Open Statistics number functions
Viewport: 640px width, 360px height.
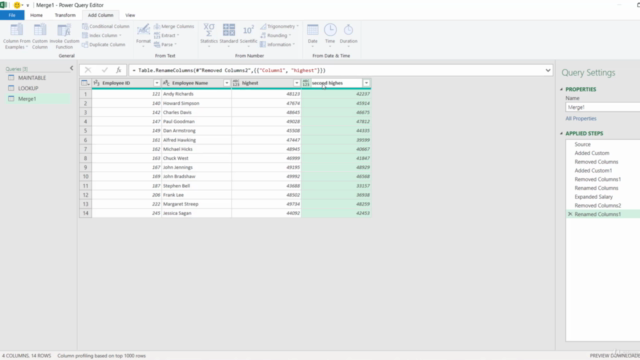pyautogui.click(x=209, y=36)
